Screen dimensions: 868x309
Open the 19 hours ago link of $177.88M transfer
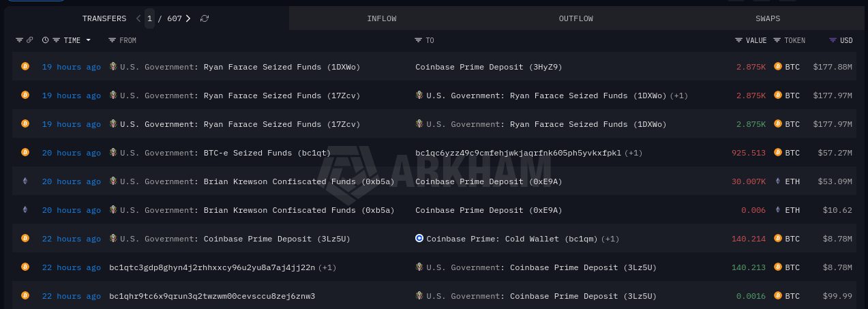click(72, 67)
